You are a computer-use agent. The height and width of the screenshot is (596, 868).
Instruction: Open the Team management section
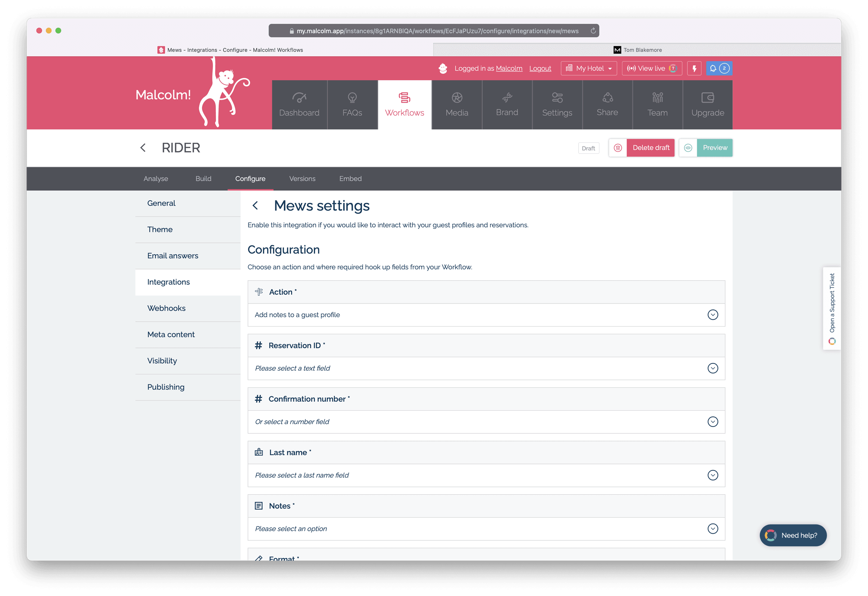(x=657, y=105)
